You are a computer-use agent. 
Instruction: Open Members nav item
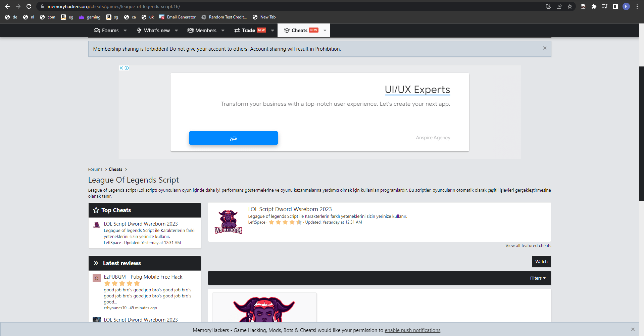click(x=202, y=31)
